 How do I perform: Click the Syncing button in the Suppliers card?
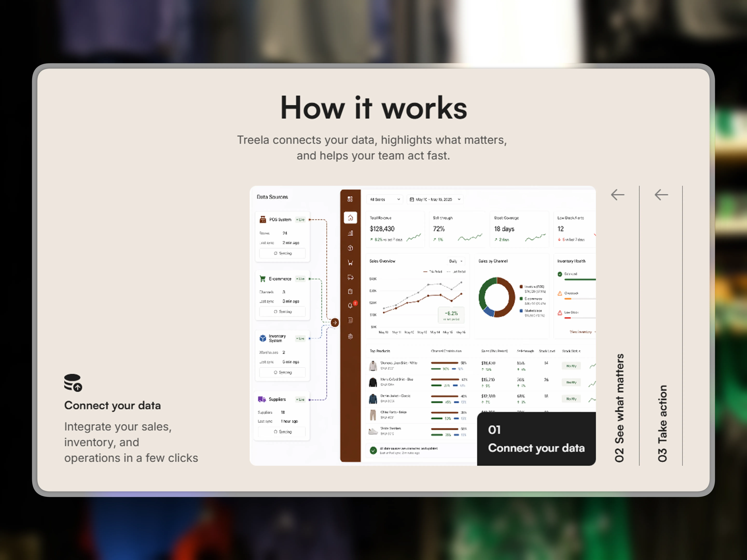point(282,432)
